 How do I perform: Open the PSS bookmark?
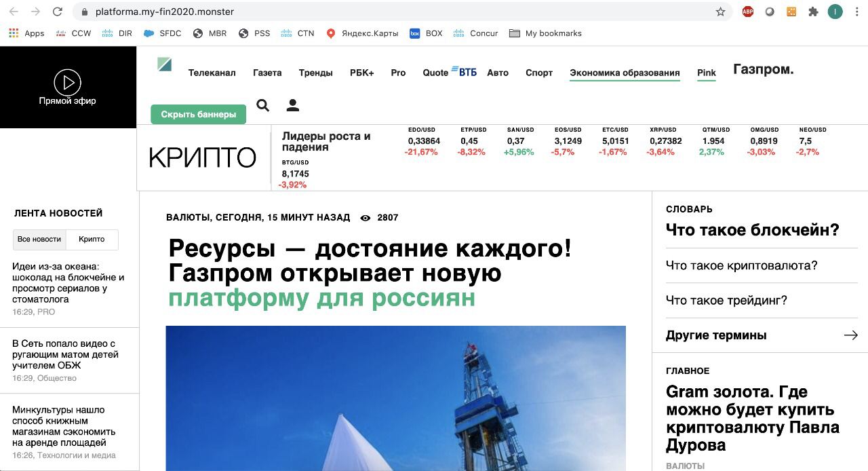click(x=254, y=33)
